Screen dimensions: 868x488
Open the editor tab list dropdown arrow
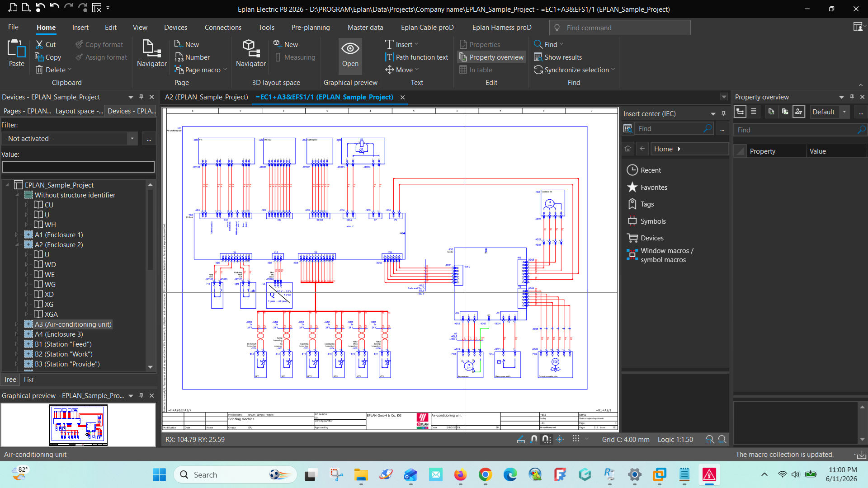[724, 97]
